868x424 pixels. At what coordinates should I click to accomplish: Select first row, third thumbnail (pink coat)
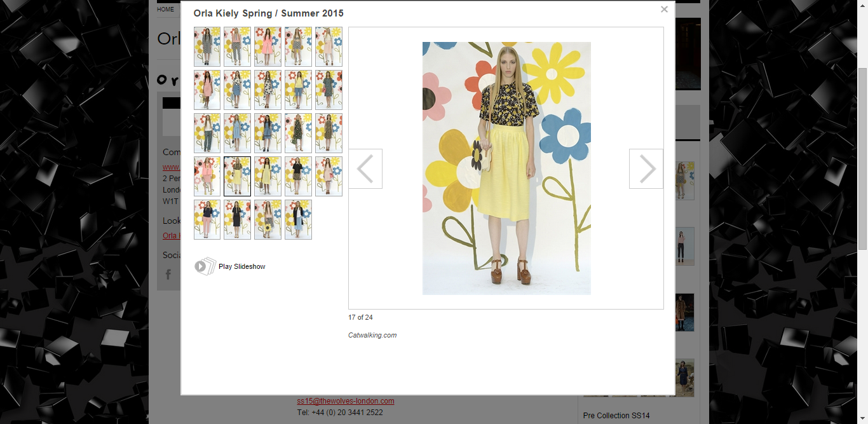tap(268, 46)
